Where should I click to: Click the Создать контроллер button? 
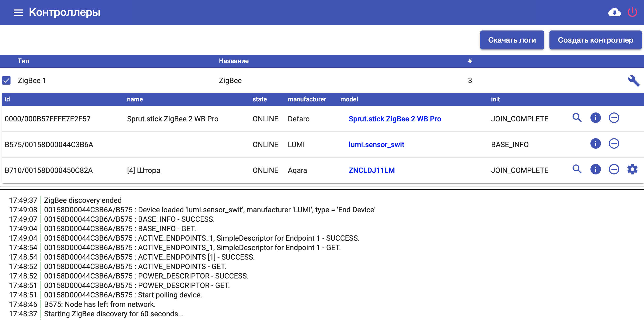pyautogui.click(x=595, y=40)
